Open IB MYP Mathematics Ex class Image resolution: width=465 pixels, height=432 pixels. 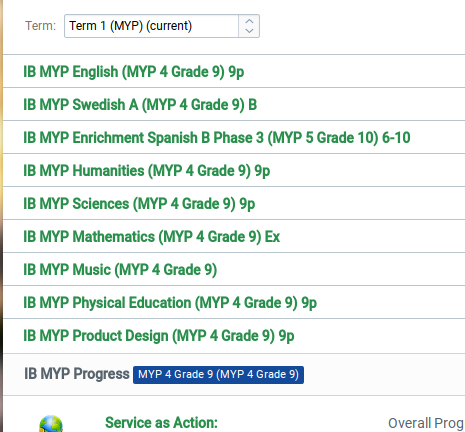[152, 237]
